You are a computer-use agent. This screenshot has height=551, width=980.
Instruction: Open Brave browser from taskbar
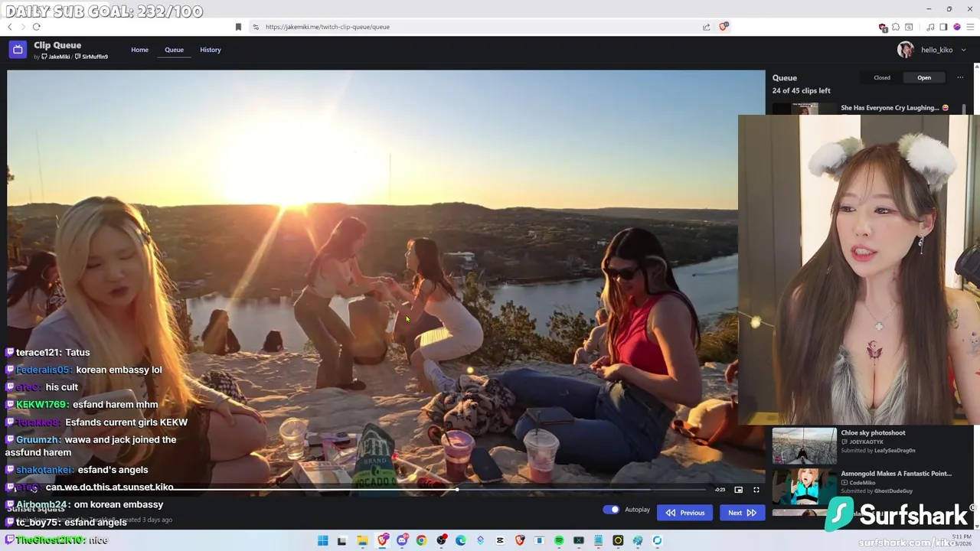pyautogui.click(x=383, y=540)
